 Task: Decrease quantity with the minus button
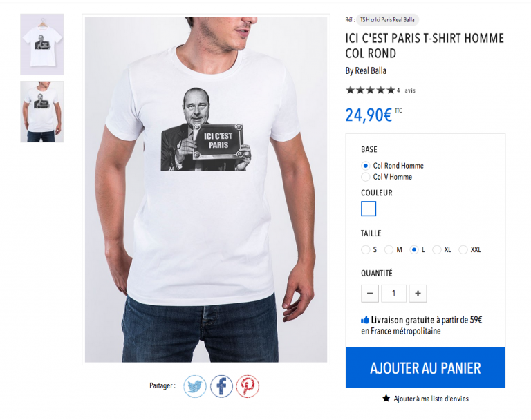click(x=370, y=293)
